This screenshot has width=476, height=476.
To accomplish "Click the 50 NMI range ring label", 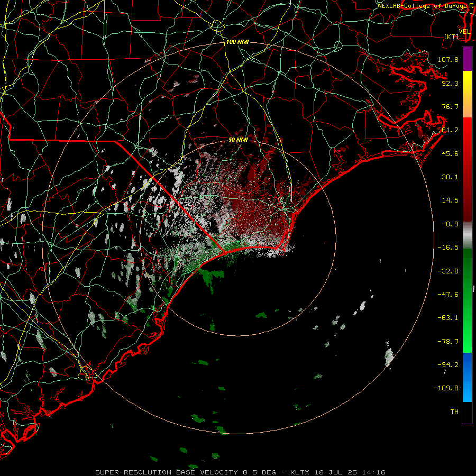I will (x=239, y=140).
